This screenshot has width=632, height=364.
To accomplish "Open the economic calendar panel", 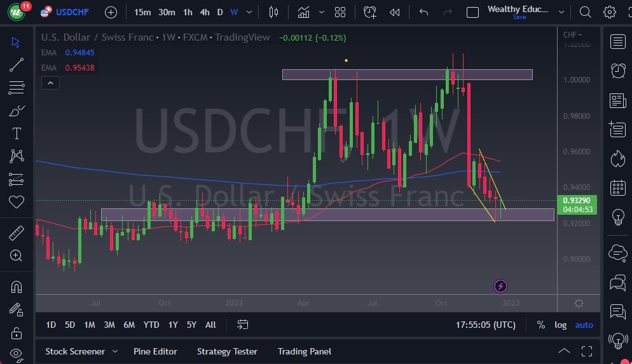I will pyautogui.click(x=617, y=188).
